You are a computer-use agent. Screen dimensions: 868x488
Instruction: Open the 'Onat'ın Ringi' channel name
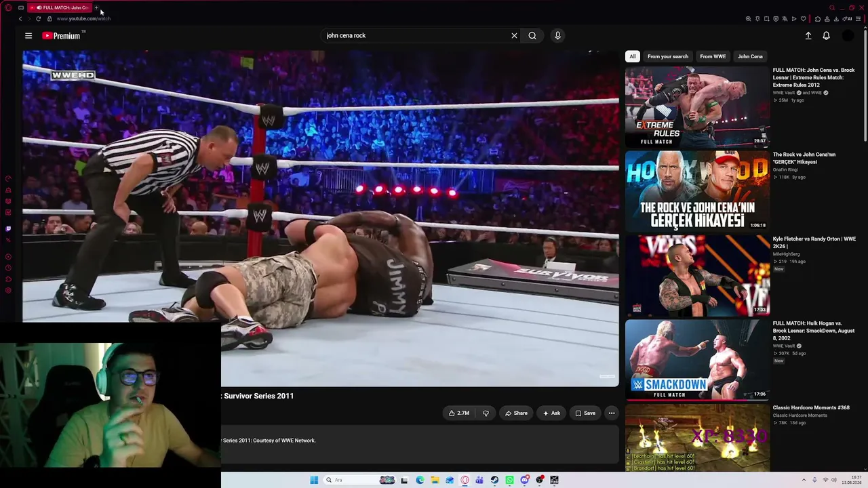pyautogui.click(x=785, y=169)
